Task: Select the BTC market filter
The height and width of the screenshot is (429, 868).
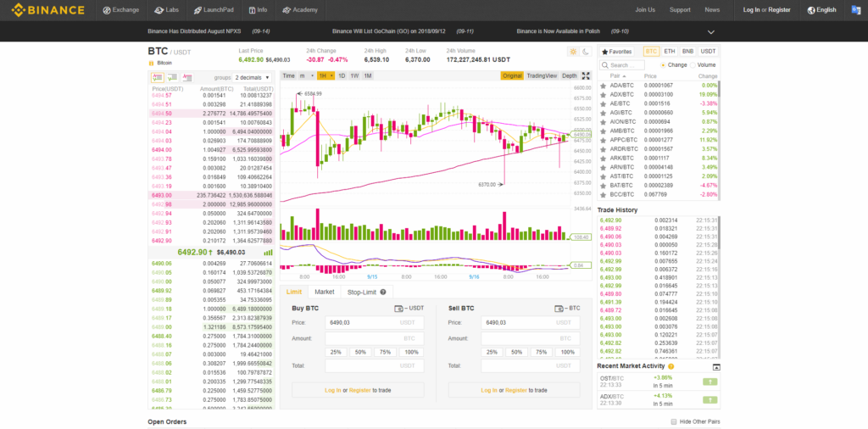Action: click(x=652, y=52)
